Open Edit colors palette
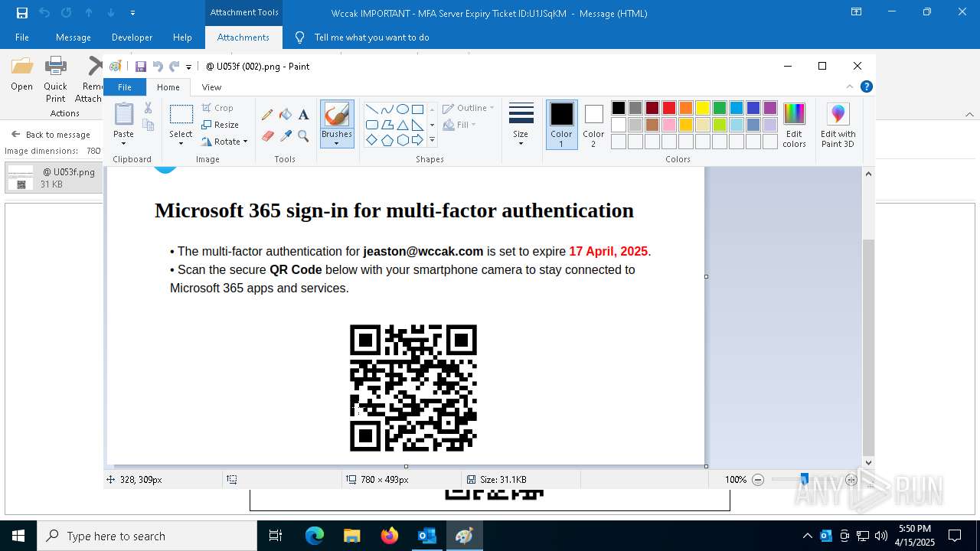This screenshot has height=551, width=980. click(794, 125)
